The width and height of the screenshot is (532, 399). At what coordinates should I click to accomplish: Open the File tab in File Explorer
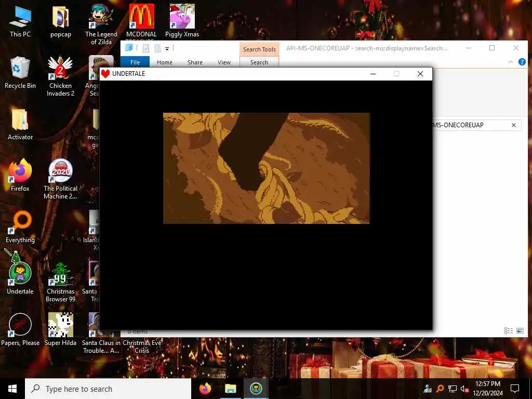(x=135, y=62)
